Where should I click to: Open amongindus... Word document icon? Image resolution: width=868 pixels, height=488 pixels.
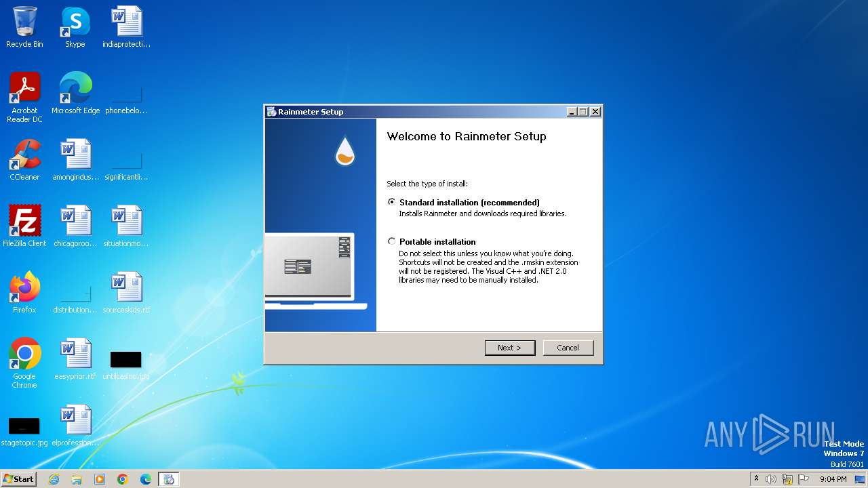point(75,160)
